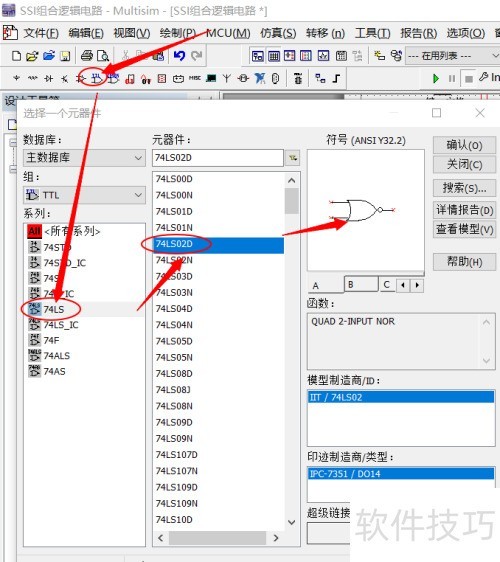500x562 pixels.
Task: Switch to section tab B
Action: [361, 285]
